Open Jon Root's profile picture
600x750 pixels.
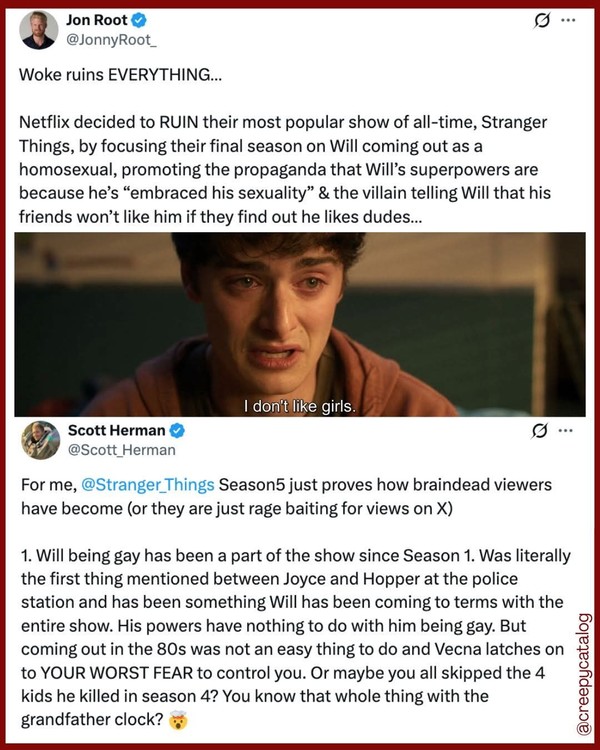click(x=38, y=30)
